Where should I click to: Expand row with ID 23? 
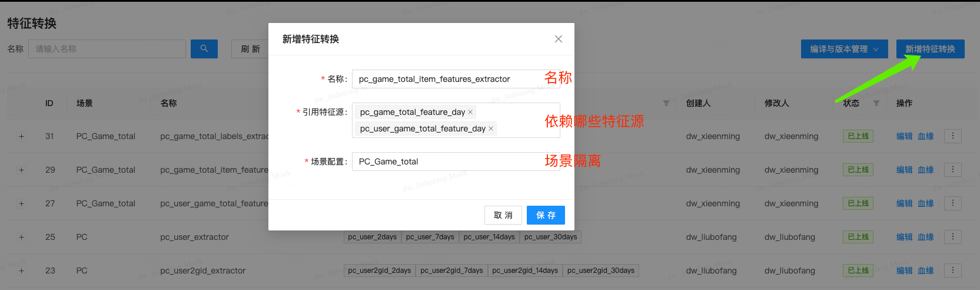point(21,271)
